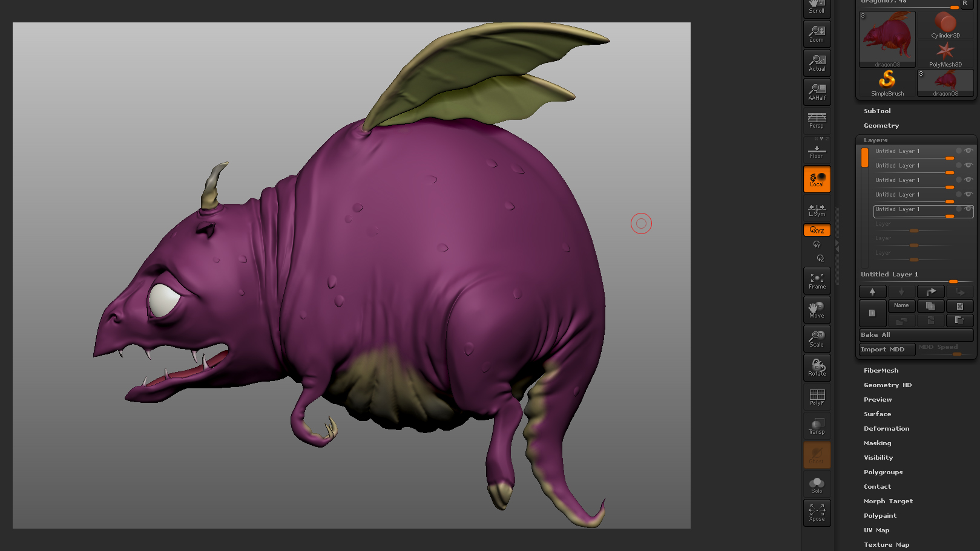
Task: Select the large dragon08 tool thumbnail
Action: [x=887, y=39]
